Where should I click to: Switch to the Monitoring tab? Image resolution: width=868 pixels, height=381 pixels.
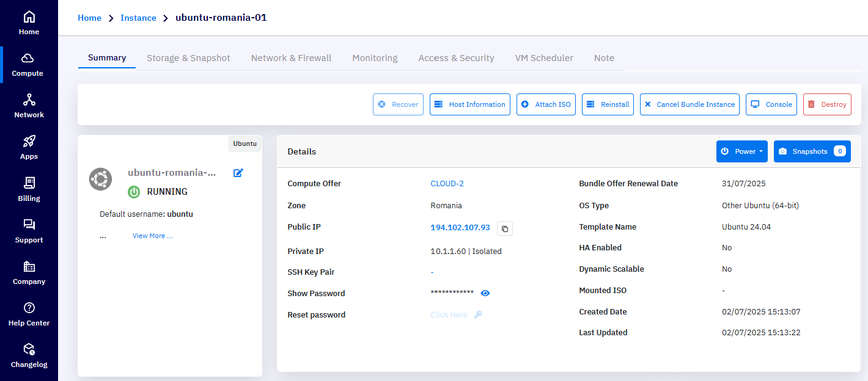pyautogui.click(x=374, y=57)
